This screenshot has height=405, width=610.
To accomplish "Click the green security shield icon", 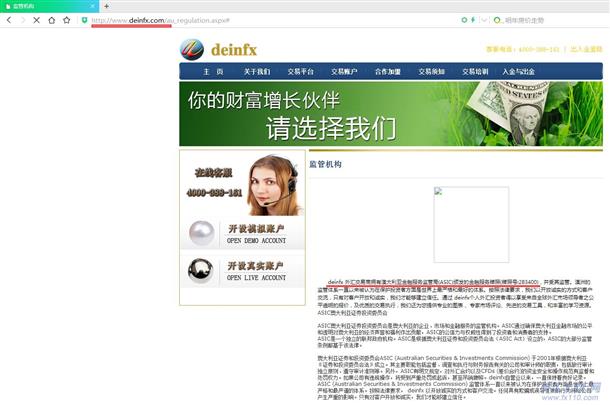I will 84,20.
